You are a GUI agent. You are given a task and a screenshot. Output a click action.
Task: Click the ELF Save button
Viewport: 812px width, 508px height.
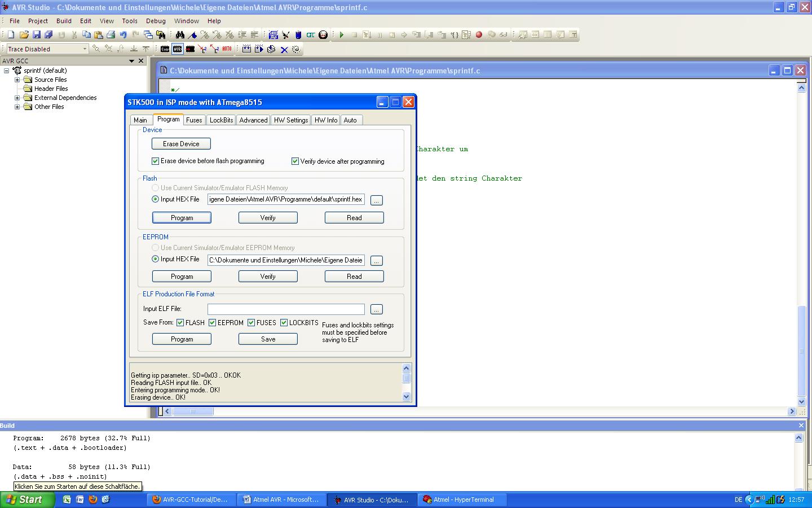(x=268, y=339)
